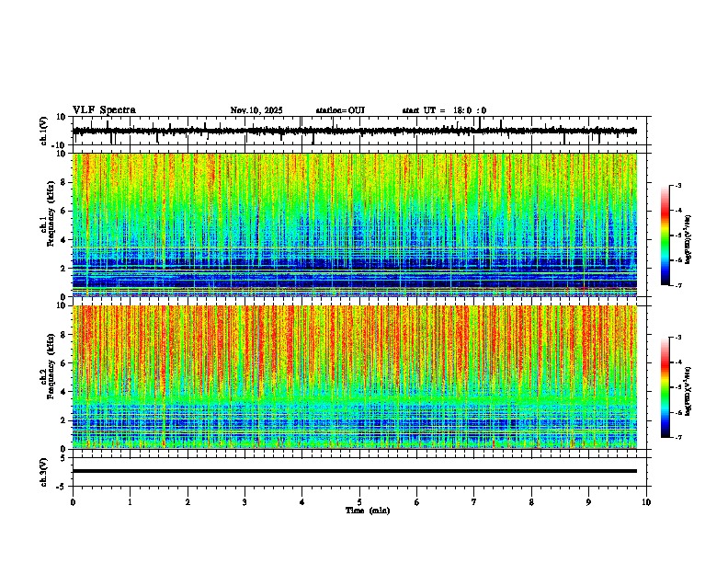Click the "-4" label on ch.2 color bar
The width and height of the screenshot is (728, 563).
coord(678,362)
